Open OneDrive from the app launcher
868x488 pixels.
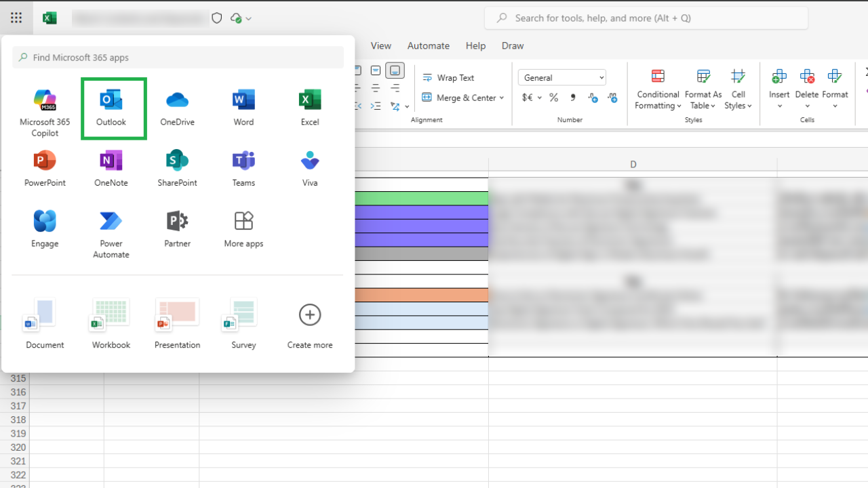click(x=177, y=108)
